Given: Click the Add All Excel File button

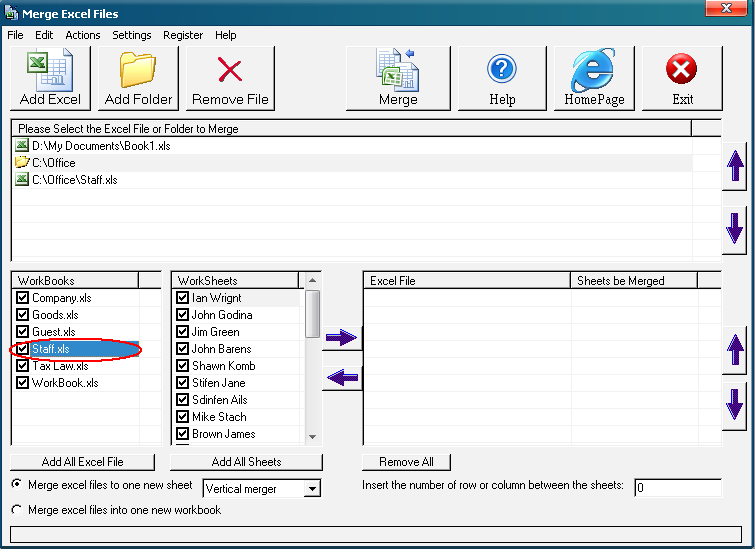Looking at the screenshot, I should tap(83, 462).
